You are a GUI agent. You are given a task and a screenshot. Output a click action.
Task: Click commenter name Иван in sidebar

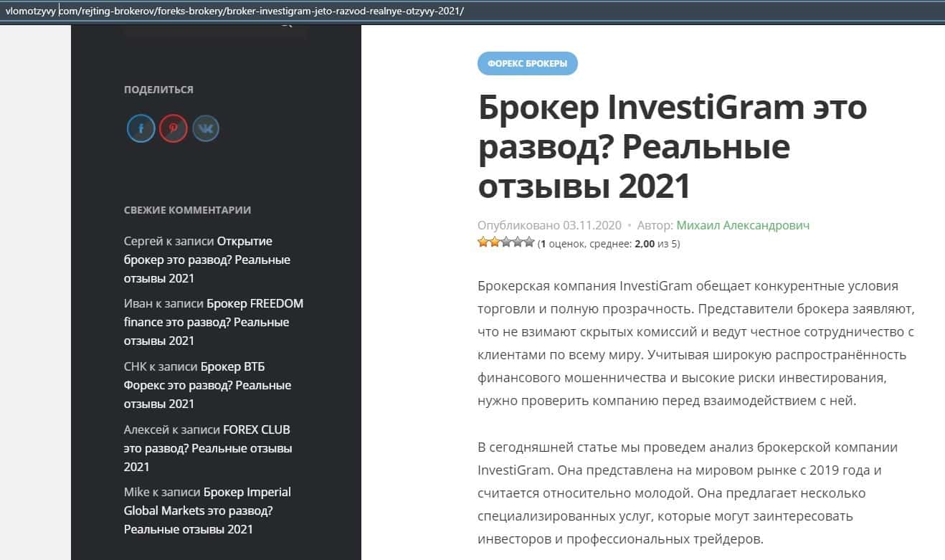138,303
